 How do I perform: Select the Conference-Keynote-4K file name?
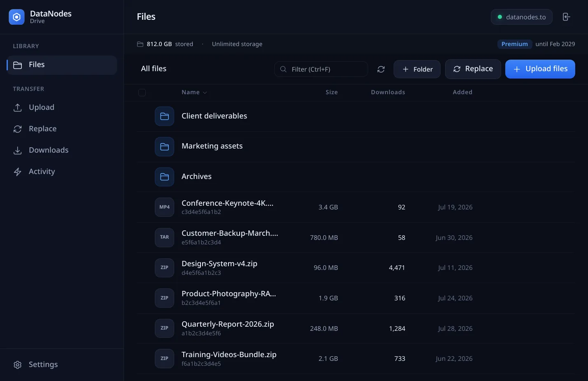(x=227, y=203)
